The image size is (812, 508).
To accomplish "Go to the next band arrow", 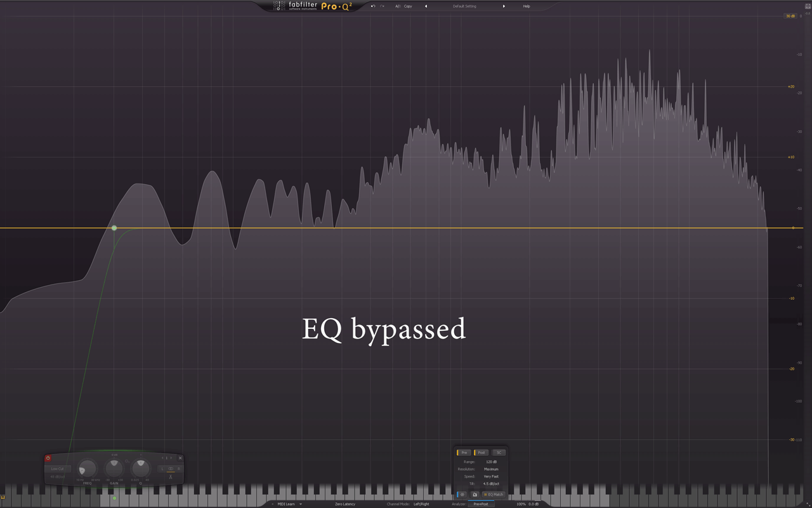I will [x=171, y=458].
